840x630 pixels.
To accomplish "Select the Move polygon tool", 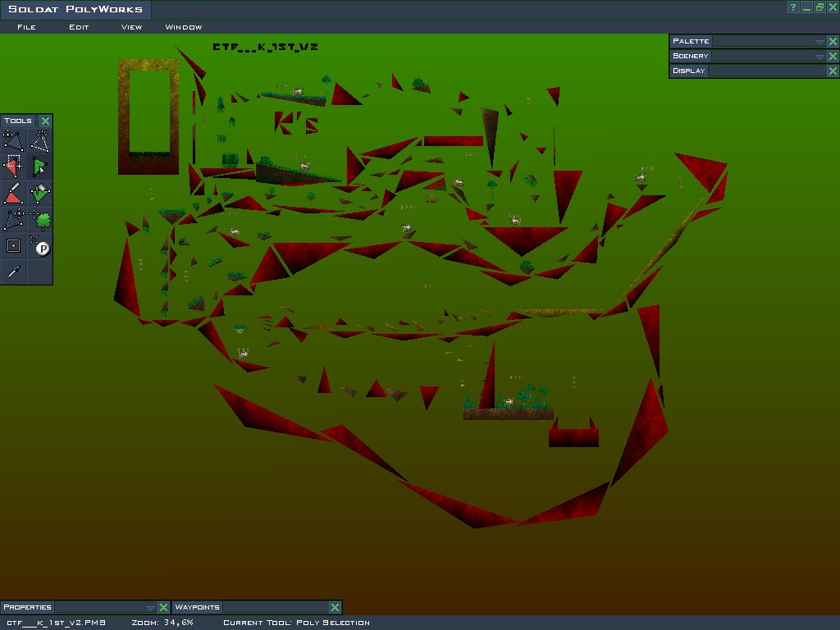I will click(x=14, y=141).
